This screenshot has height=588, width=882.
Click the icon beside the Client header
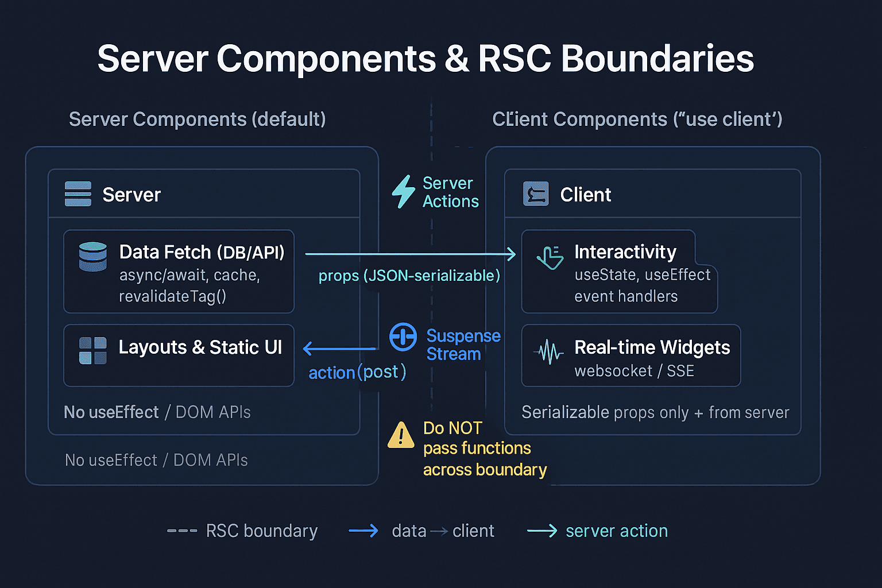tap(536, 194)
